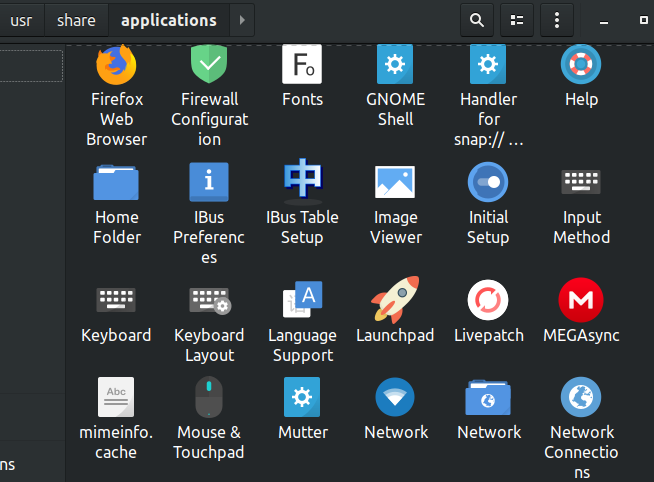
Task: Click the Initial Setup toggle icon
Action: [x=488, y=182]
